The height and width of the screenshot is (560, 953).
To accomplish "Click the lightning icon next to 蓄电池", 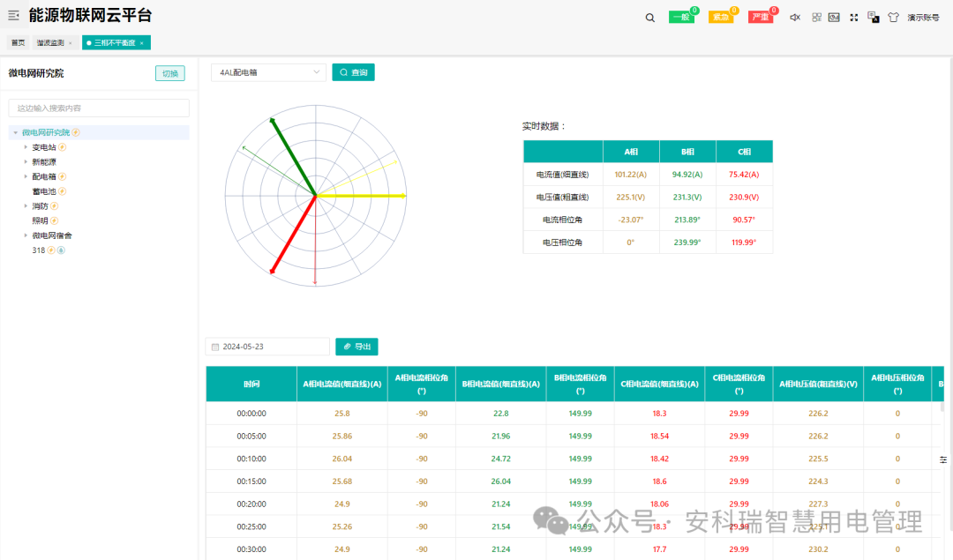I will coord(62,191).
